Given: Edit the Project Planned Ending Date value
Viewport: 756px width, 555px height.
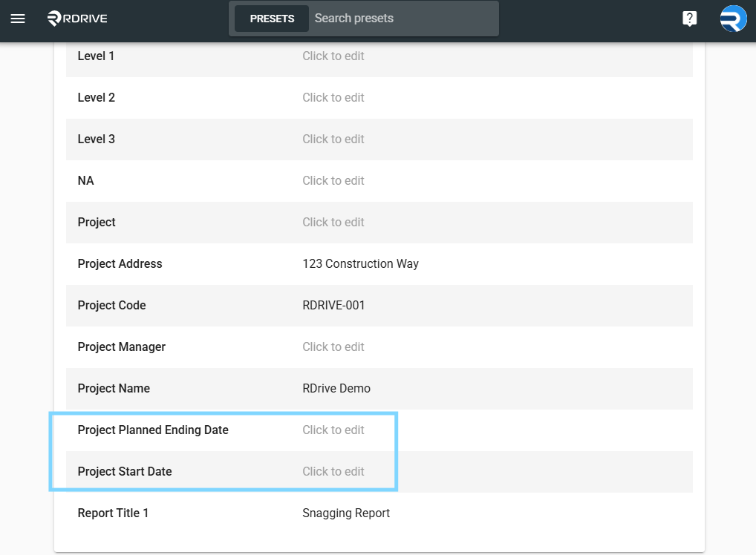Looking at the screenshot, I should coord(333,430).
